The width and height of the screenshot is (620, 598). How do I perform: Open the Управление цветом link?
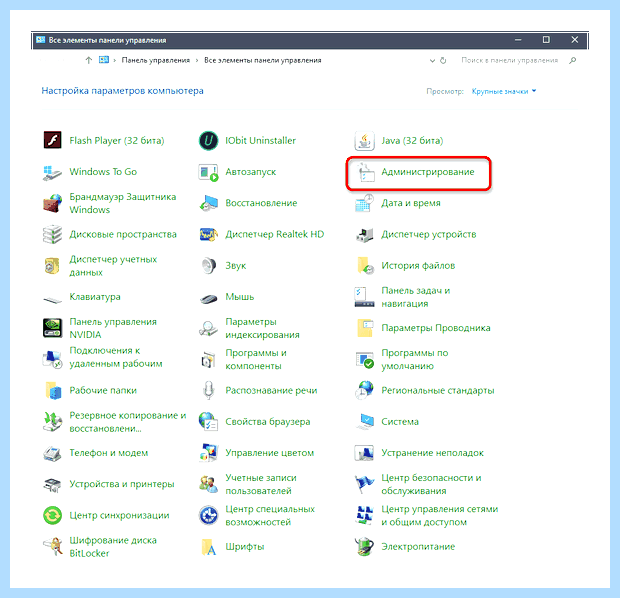270,453
